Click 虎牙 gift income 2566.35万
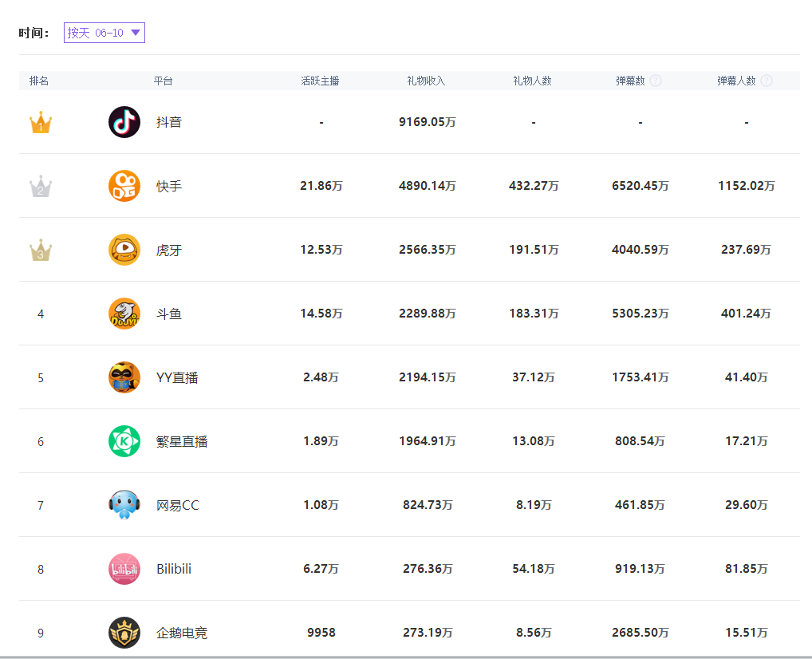 tap(428, 249)
